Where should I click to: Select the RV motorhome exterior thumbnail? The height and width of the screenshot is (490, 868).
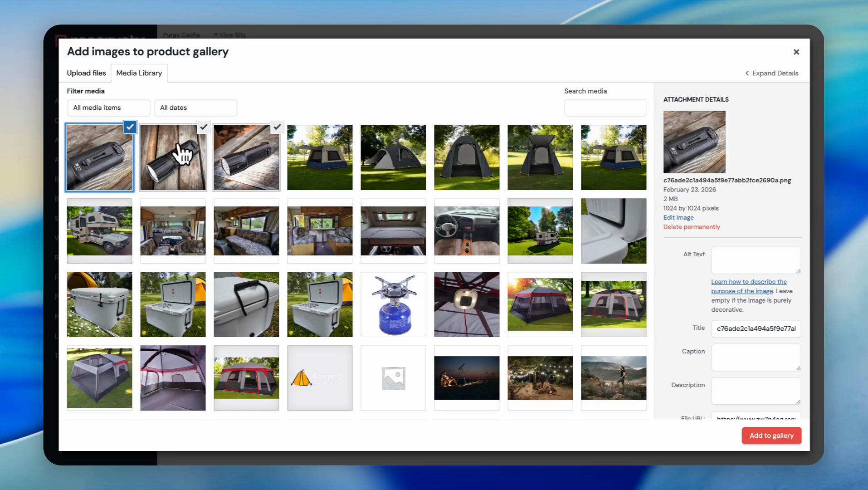click(99, 231)
